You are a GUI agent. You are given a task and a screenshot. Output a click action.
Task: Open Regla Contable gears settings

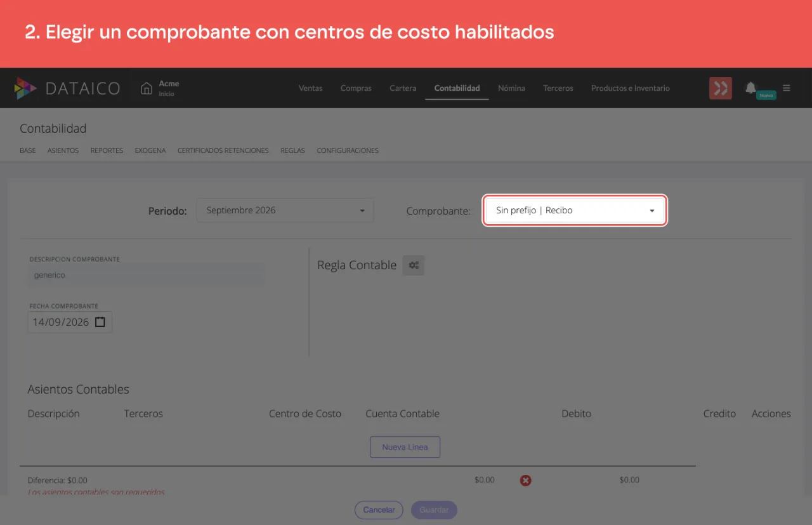point(414,265)
